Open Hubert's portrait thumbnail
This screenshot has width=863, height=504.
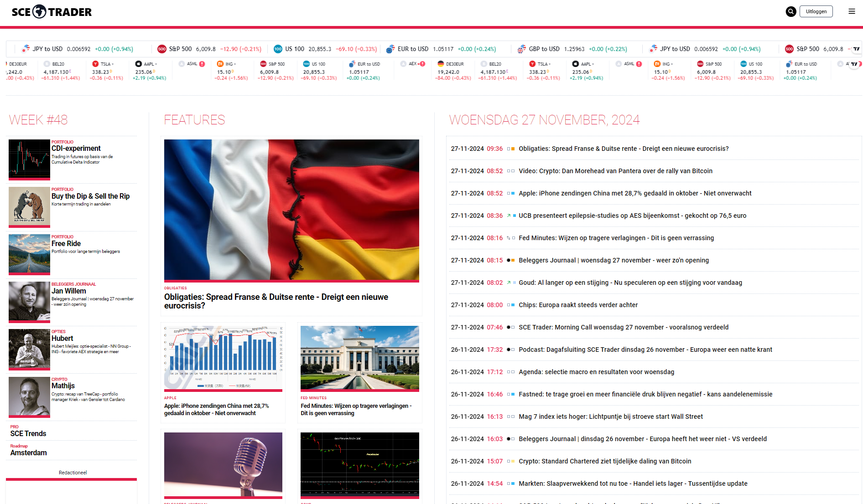pyautogui.click(x=29, y=349)
